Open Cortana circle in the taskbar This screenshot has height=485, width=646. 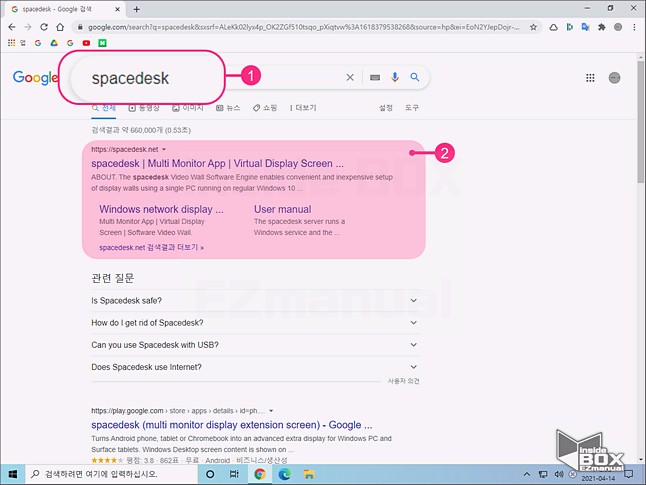210,474
